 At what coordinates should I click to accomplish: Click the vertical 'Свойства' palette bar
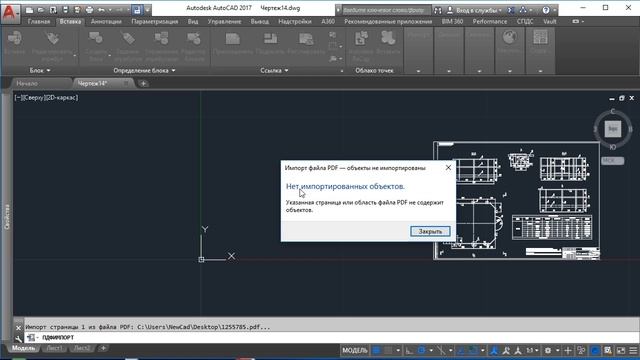(7, 216)
